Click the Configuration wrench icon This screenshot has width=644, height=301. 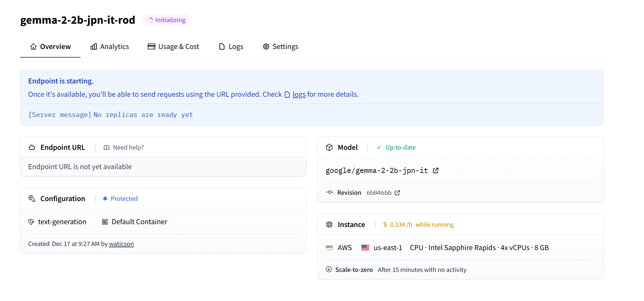[x=32, y=199]
